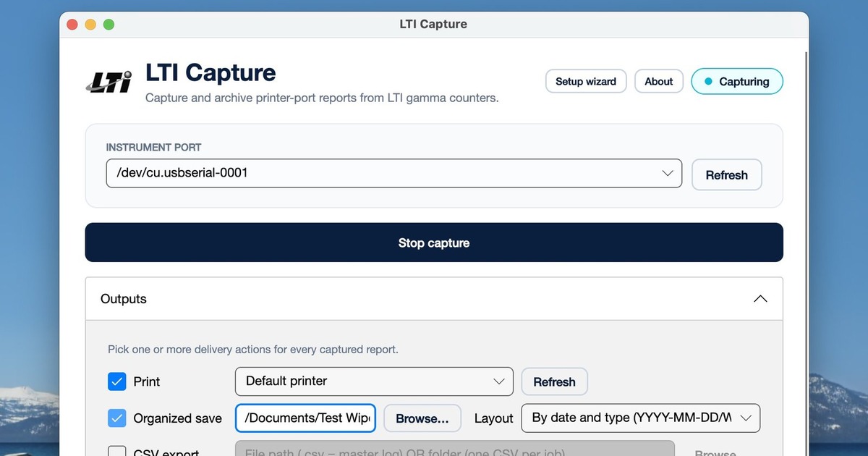The width and height of the screenshot is (868, 456).
Task: Close the LTI Capture window
Action: coord(72,24)
